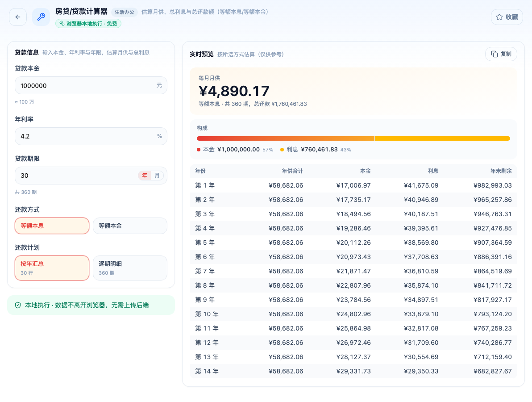Click the 复制 button text
532x402 pixels.
506,54
